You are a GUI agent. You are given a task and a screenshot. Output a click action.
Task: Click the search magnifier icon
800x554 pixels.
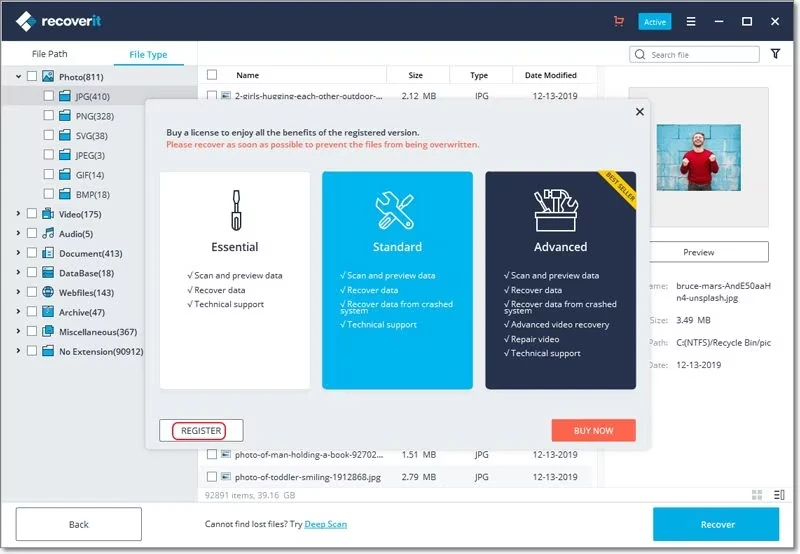[x=640, y=54]
